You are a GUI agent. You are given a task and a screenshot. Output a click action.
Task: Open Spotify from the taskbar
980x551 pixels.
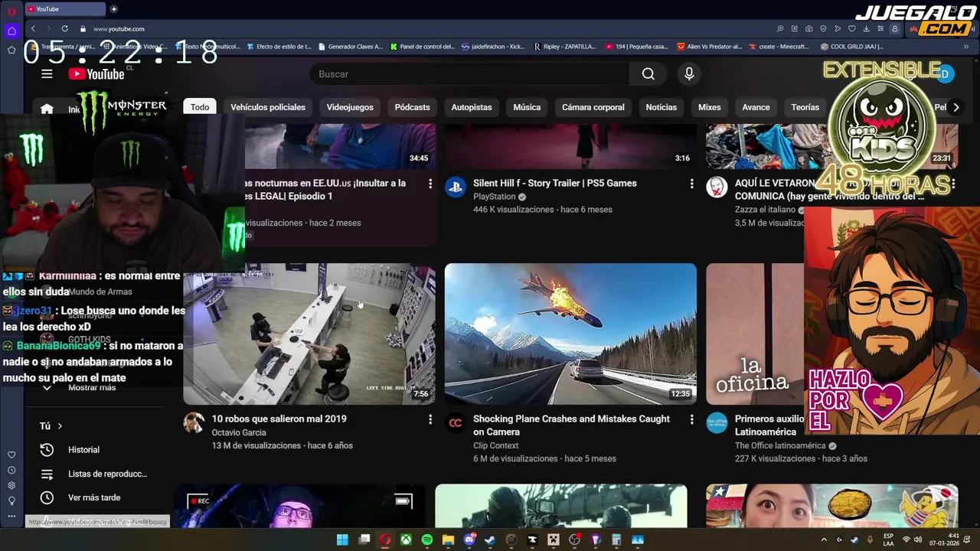click(x=427, y=540)
